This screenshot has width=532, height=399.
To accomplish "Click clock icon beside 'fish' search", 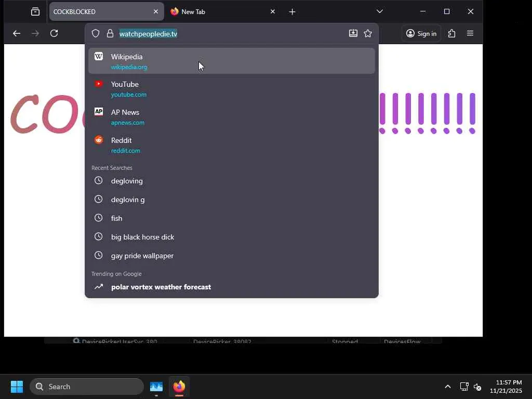I will (x=98, y=218).
